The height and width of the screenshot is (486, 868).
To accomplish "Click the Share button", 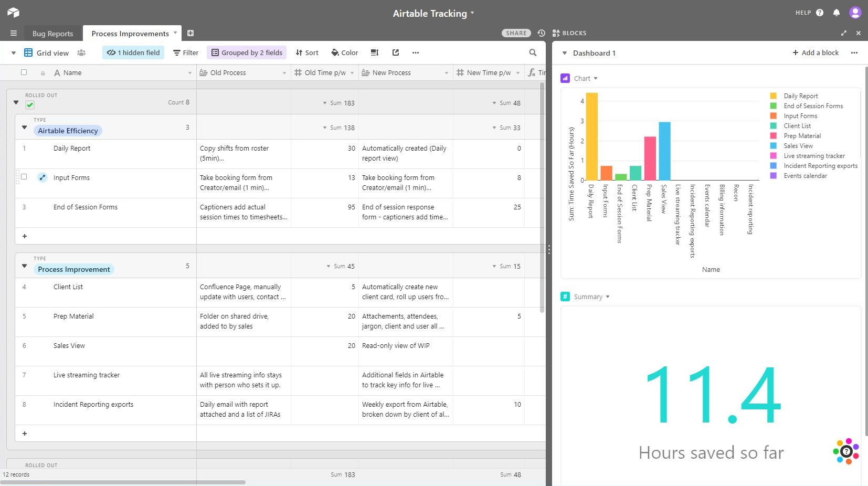I will pos(516,33).
